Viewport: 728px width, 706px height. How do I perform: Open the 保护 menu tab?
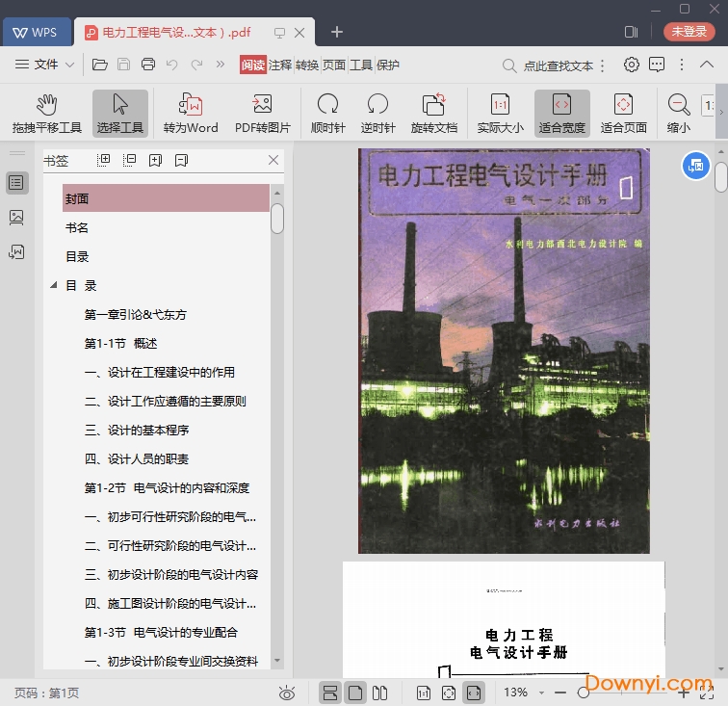388,65
